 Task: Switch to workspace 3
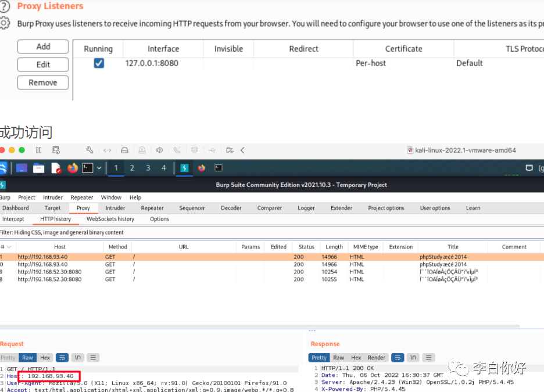(148, 168)
